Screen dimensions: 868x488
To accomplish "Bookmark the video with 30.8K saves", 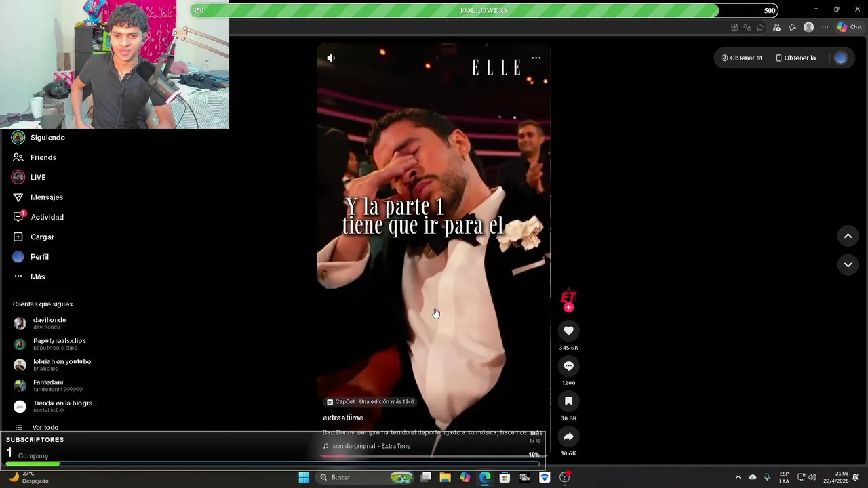I will click(568, 401).
